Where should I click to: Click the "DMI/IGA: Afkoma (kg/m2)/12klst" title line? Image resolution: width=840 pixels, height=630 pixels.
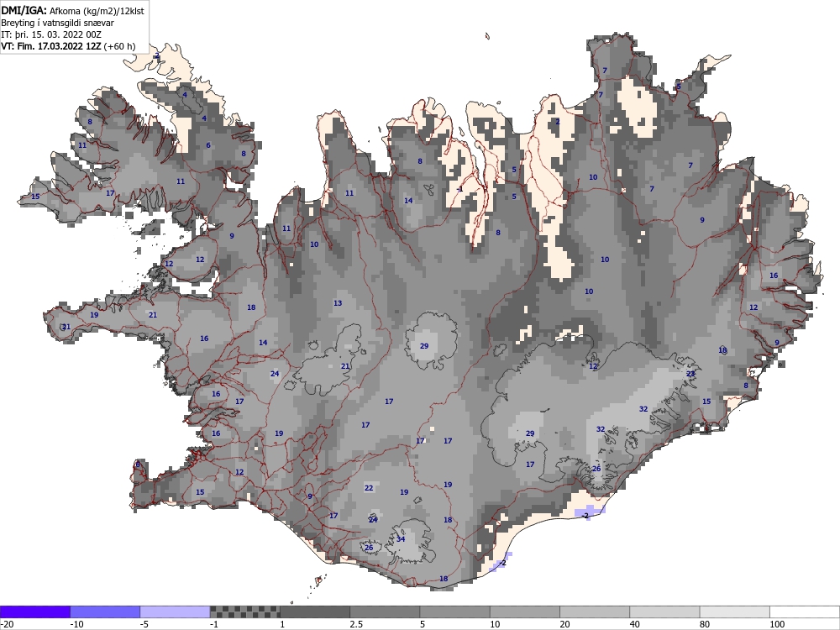pos(72,10)
